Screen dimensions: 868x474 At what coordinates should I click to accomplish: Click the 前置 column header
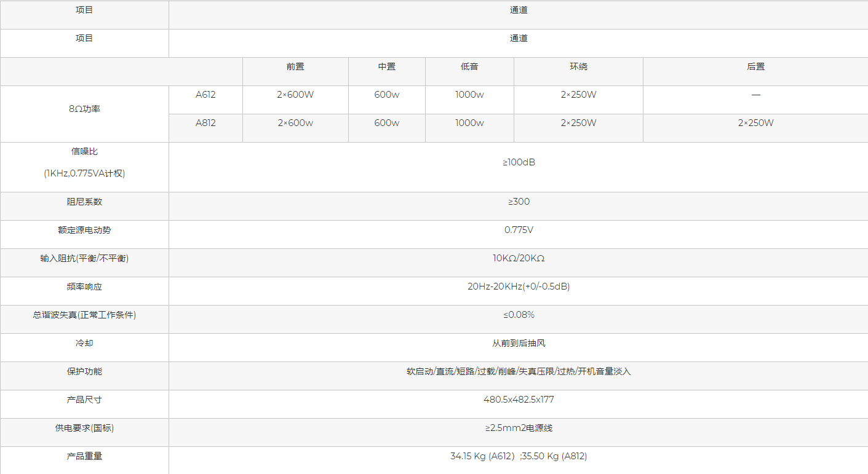pos(295,67)
